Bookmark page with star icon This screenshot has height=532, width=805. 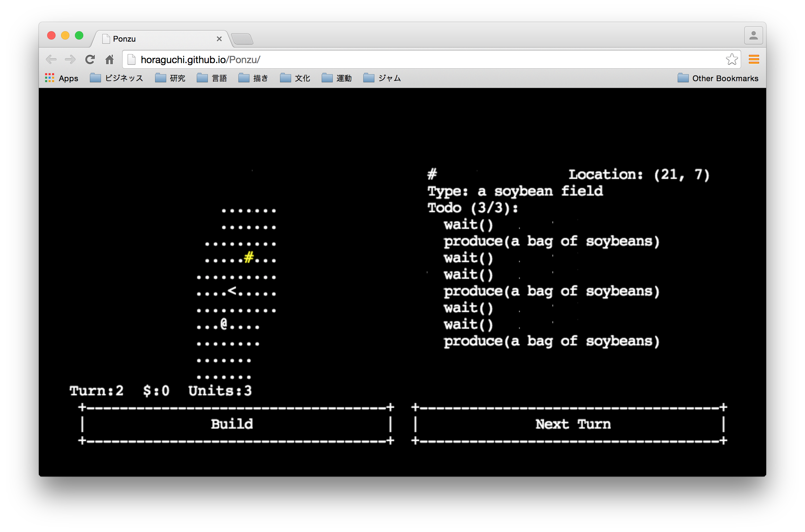(731, 60)
